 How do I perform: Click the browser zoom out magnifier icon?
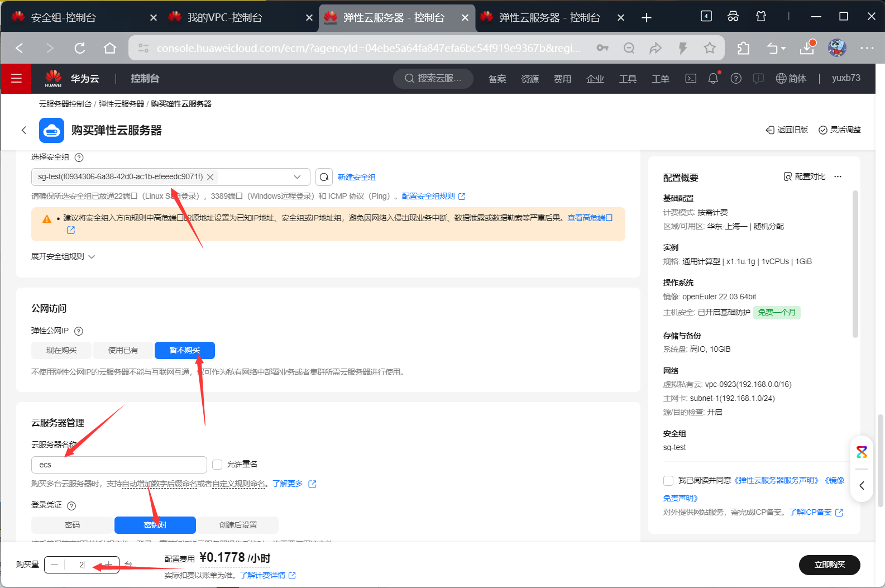coord(629,48)
